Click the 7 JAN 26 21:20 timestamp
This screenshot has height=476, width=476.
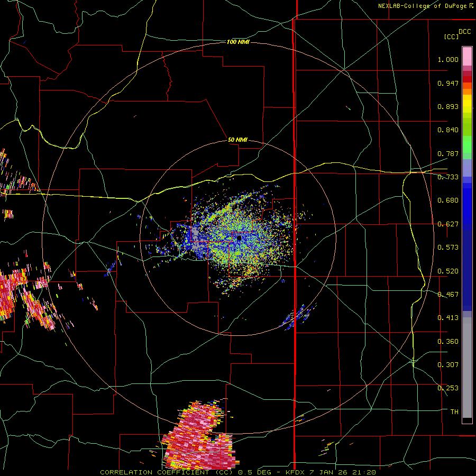click(x=342, y=472)
